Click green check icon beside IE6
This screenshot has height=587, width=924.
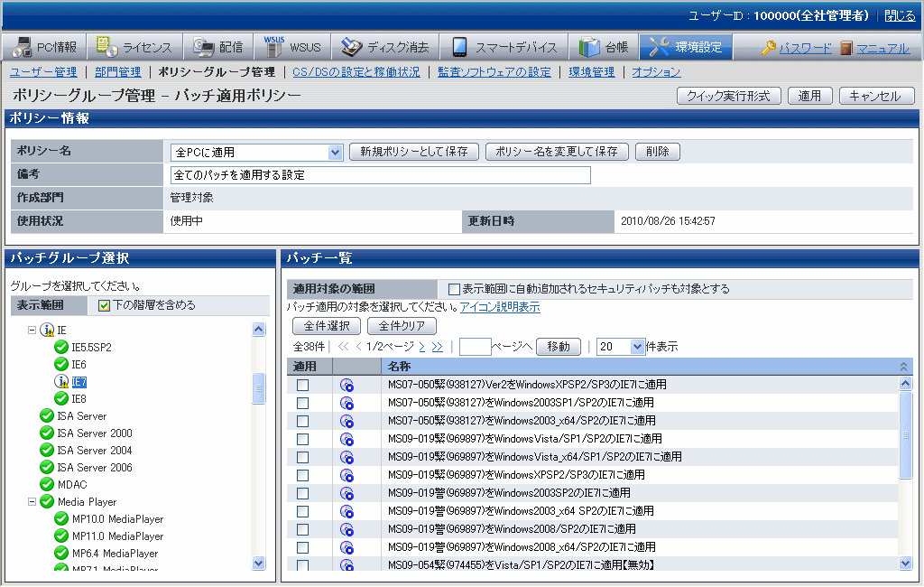[61, 364]
